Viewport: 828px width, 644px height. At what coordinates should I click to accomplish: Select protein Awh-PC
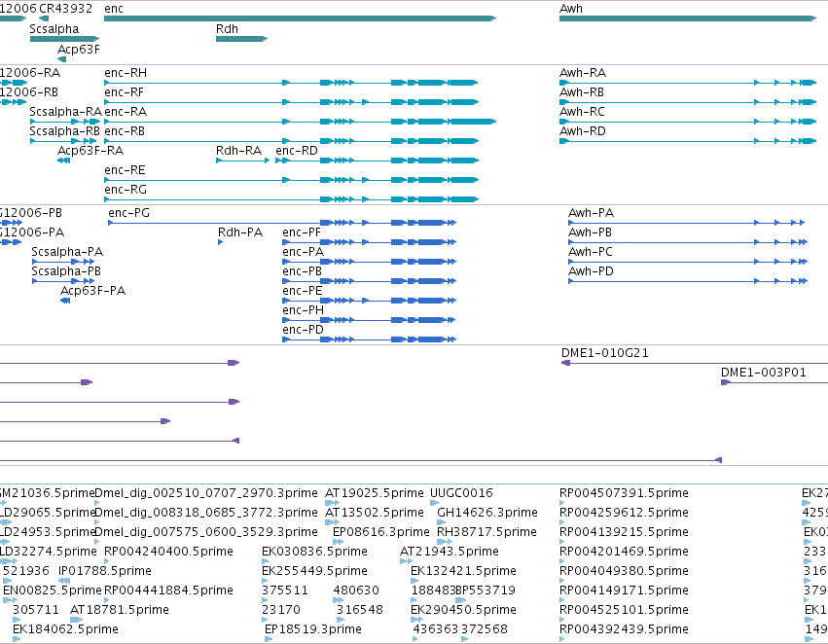[x=688, y=262]
